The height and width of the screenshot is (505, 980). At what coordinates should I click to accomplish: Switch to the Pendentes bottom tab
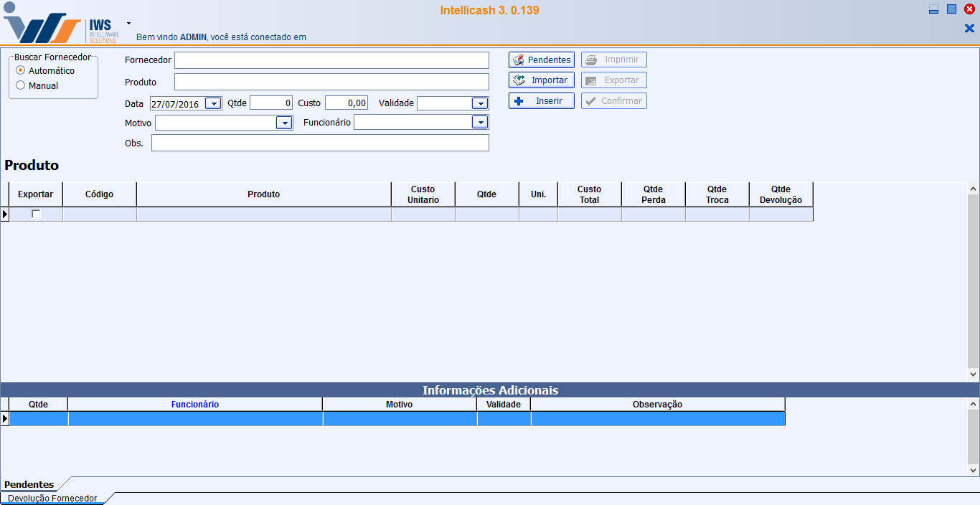coord(29,485)
